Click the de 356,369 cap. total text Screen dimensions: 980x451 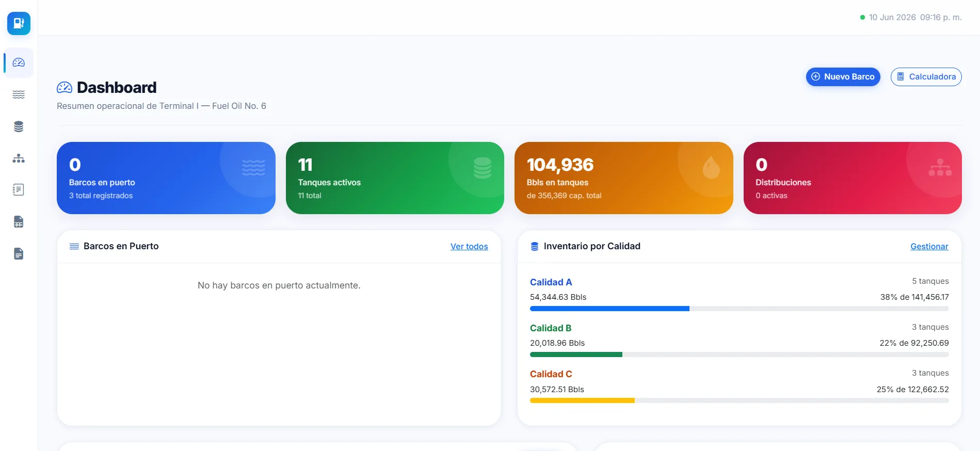(564, 196)
